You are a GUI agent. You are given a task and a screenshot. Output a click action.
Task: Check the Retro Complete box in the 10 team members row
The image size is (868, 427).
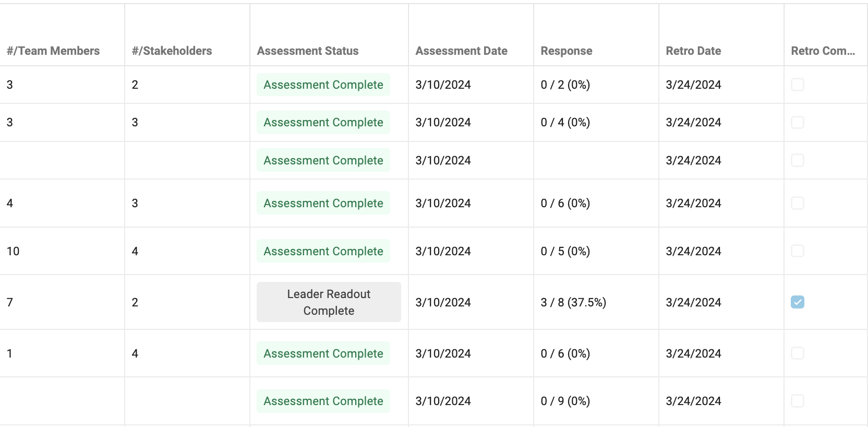point(797,251)
